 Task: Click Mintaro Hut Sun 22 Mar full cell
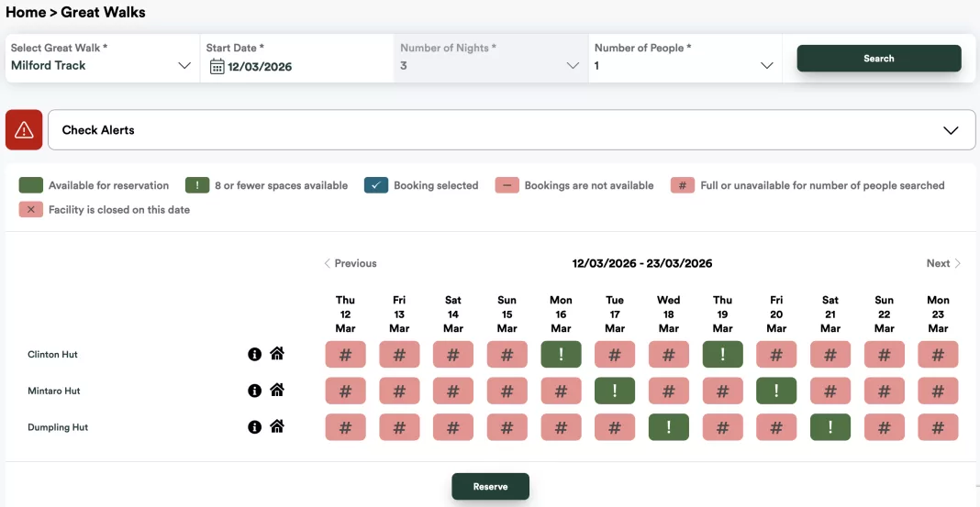pyautogui.click(x=885, y=391)
